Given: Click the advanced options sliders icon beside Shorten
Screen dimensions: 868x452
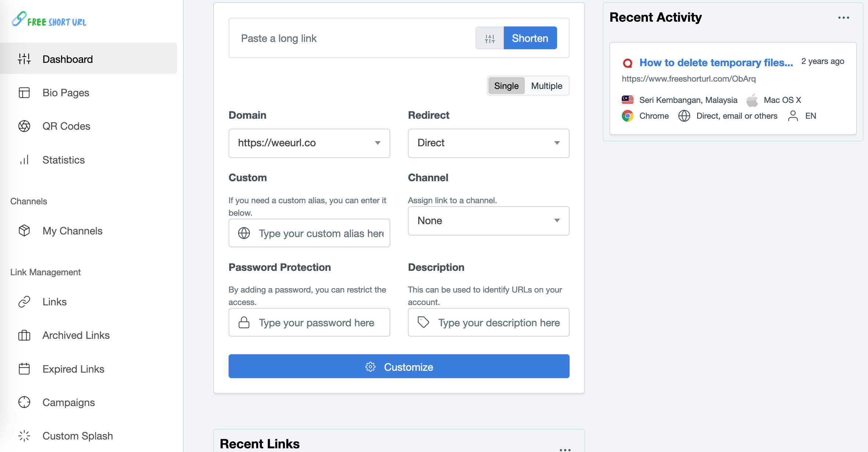Looking at the screenshot, I should coord(489,38).
